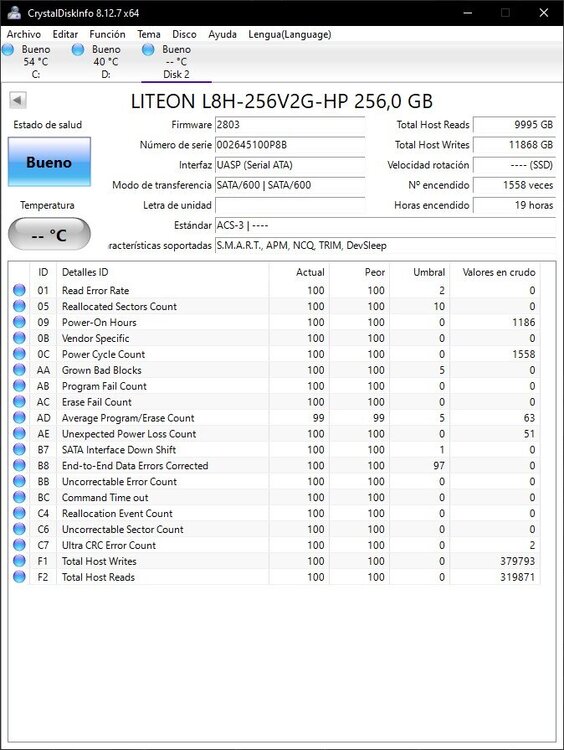Viewport: 564px width, 750px height.
Task: Click status orb for row F1 Total Host Writes
Action: [19, 561]
